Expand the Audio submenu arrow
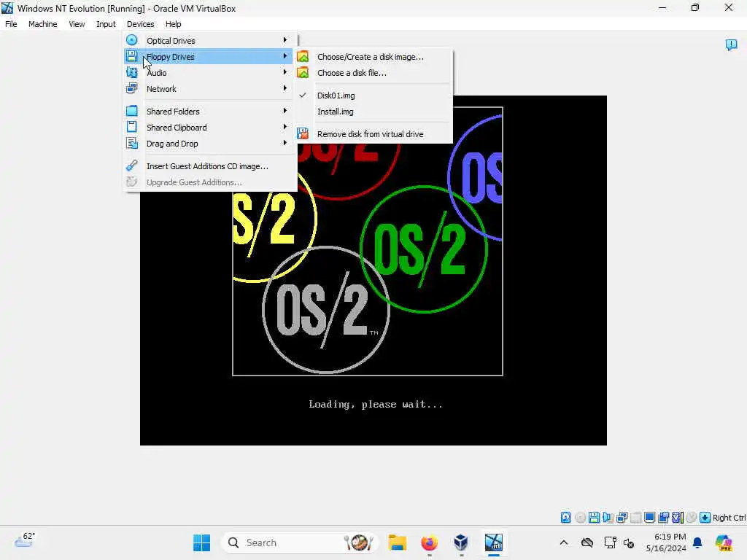 [285, 72]
